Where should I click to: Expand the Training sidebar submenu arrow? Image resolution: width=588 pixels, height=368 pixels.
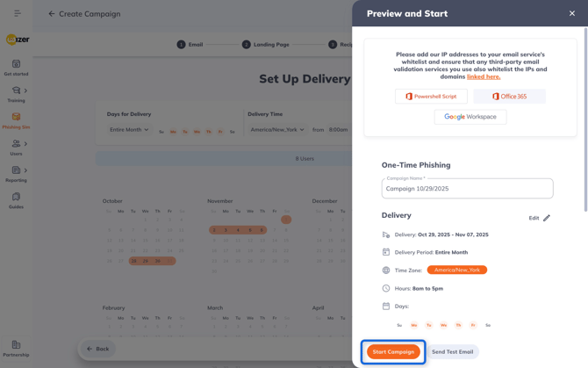(x=25, y=90)
